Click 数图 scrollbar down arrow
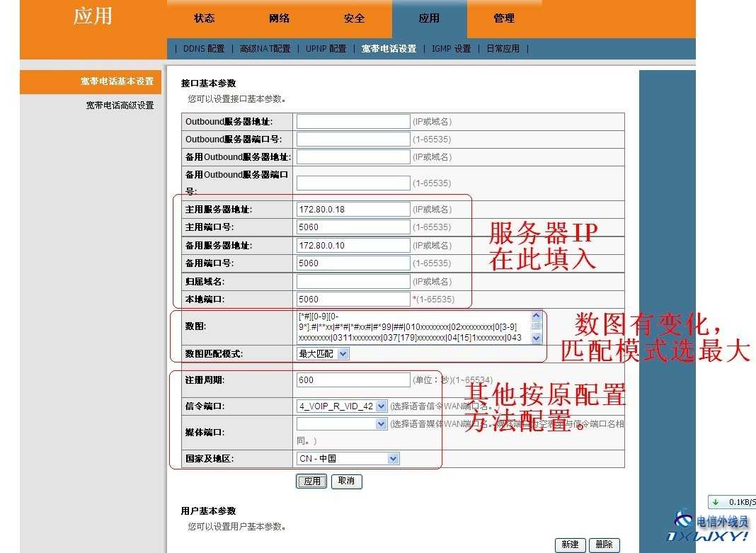This screenshot has width=756, height=553. pos(536,338)
